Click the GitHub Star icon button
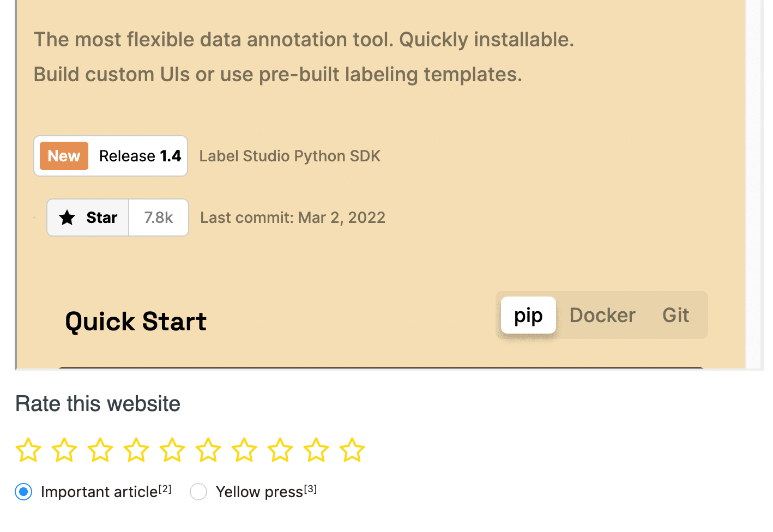 click(88, 217)
